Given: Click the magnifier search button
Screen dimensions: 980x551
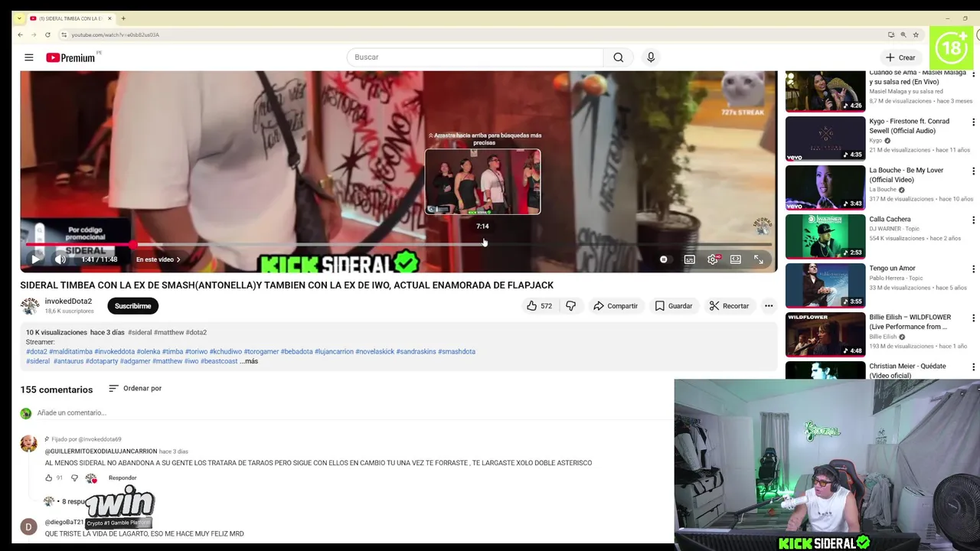Looking at the screenshot, I should click(618, 57).
